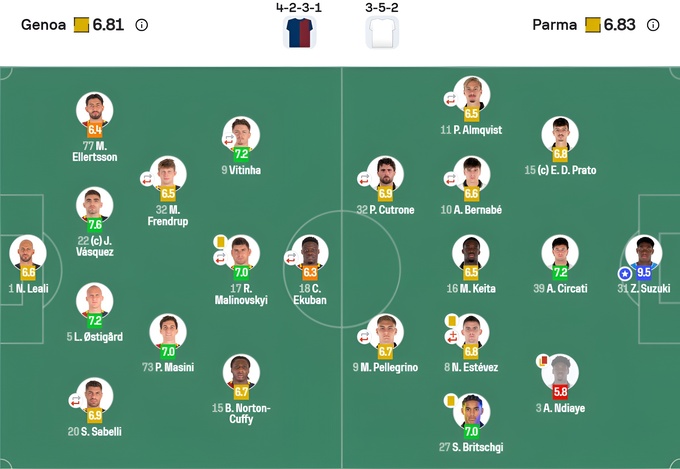The image size is (680, 469).
Task: Click substitution icon beside Vitinha
Action: tap(229, 141)
